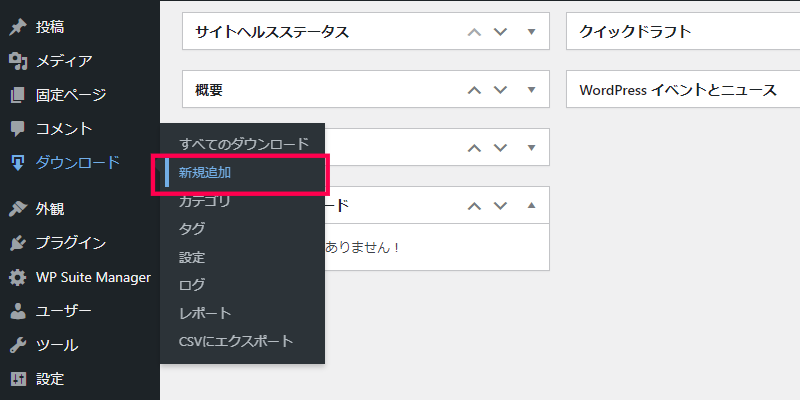Screen dimensions: 800x400
Task: Move down the widget below 概要
Action: point(501,147)
